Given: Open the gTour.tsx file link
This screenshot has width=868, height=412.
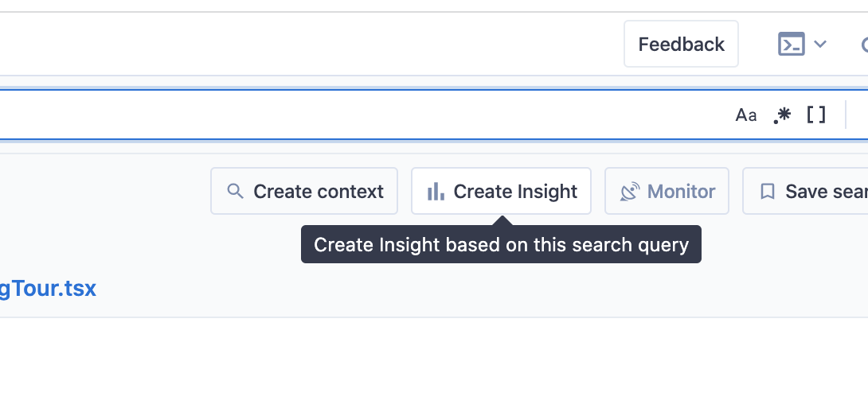Looking at the screenshot, I should (x=48, y=289).
